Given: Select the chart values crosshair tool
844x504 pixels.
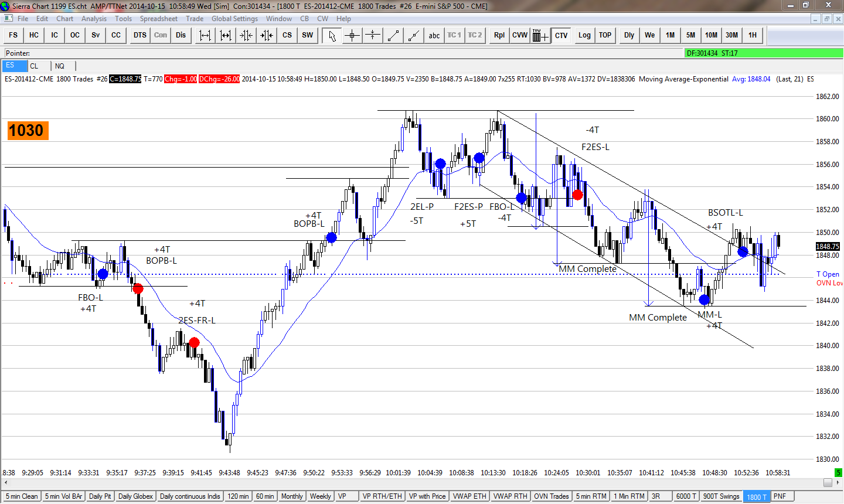Looking at the screenshot, I should point(352,35).
